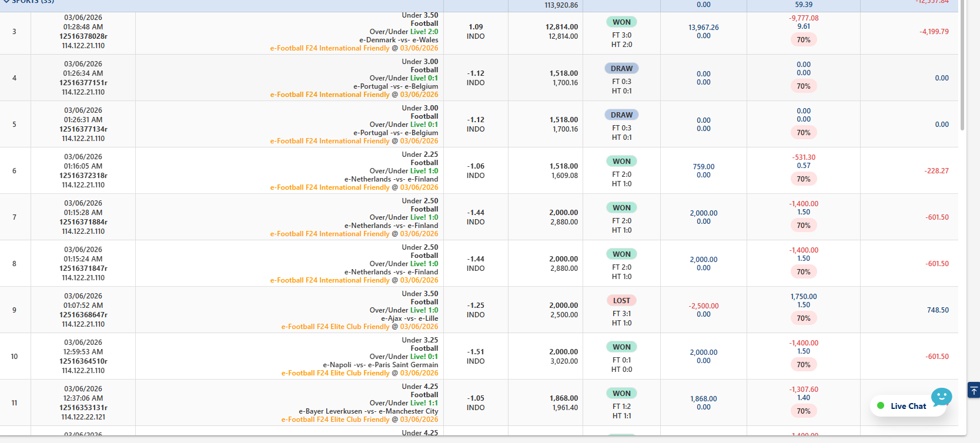Click WON badge in e-Denmark vs e-Wales row
Viewport: 980px width, 443px height.
pyautogui.click(x=621, y=22)
